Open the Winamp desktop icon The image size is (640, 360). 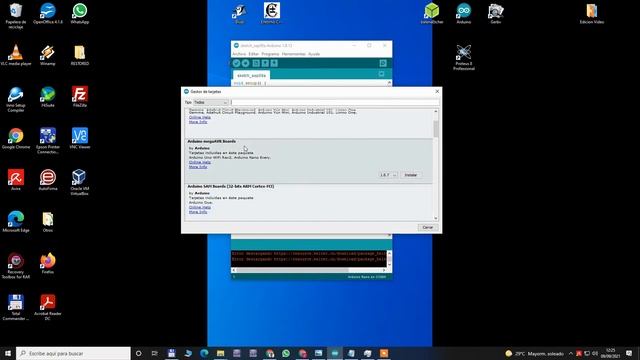pyautogui.click(x=48, y=55)
